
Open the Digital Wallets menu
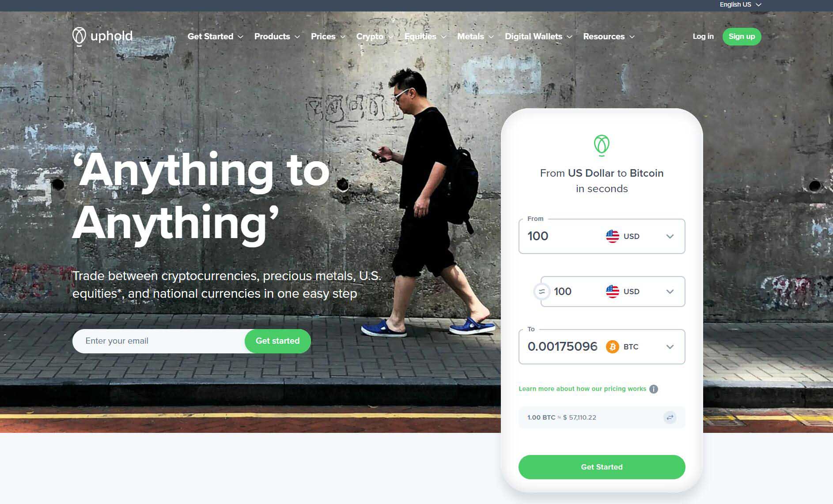pyautogui.click(x=538, y=37)
